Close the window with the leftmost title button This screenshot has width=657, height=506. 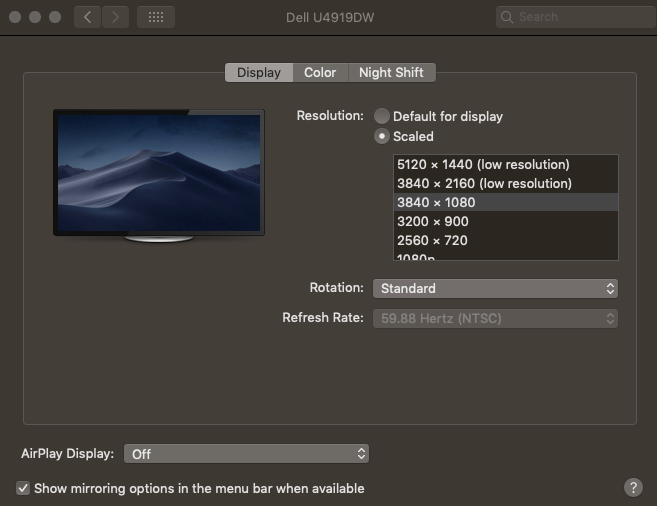click(x=15, y=17)
